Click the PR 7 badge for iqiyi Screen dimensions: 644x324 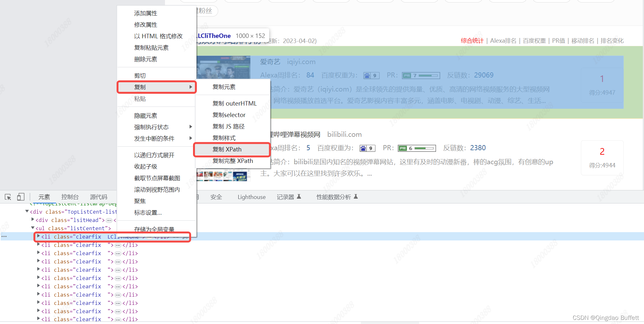point(421,76)
